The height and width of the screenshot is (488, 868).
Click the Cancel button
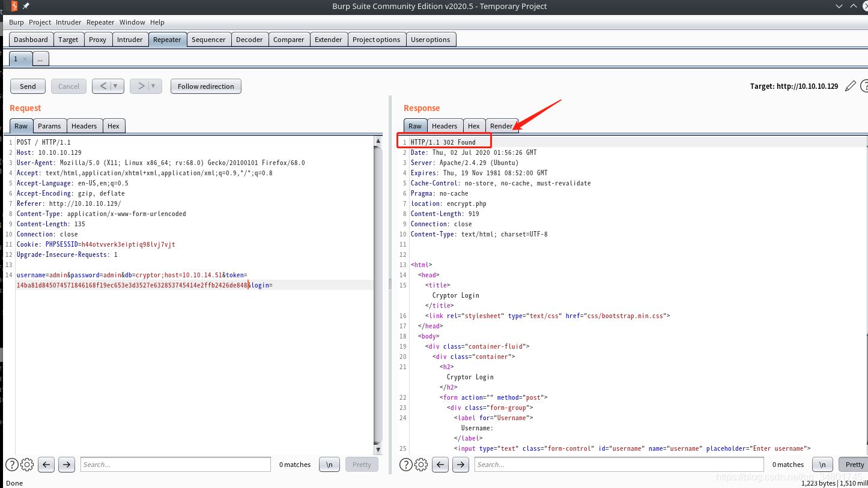pos(68,86)
